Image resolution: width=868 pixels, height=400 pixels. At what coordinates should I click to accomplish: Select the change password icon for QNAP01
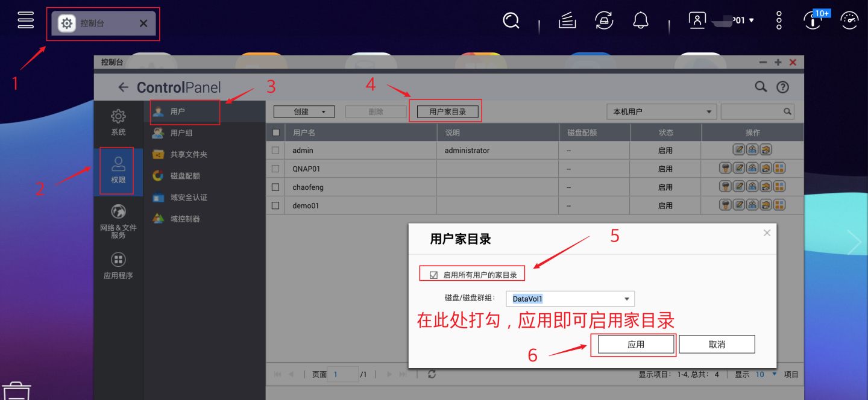pos(725,169)
